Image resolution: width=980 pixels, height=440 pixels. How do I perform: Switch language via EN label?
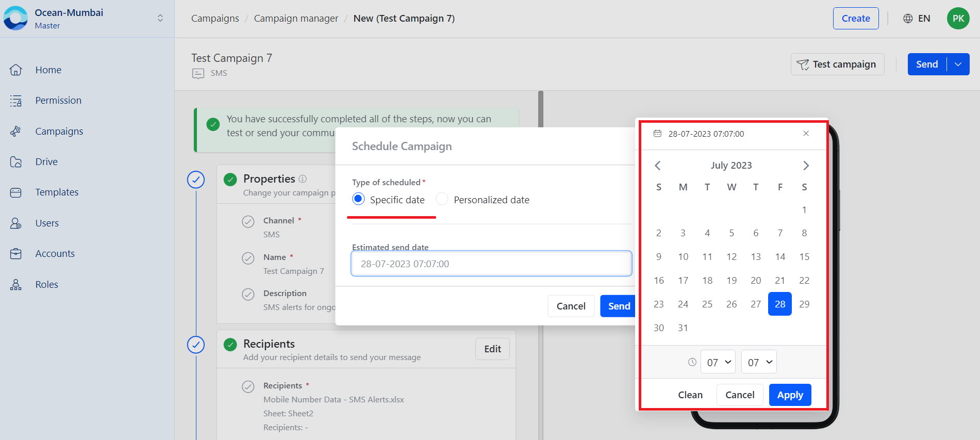(x=924, y=19)
